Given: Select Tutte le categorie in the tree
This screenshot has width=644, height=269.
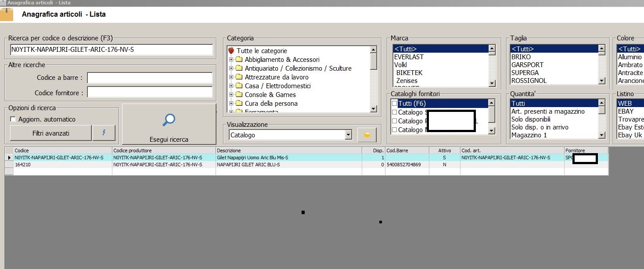Looking at the screenshot, I should point(262,51).
